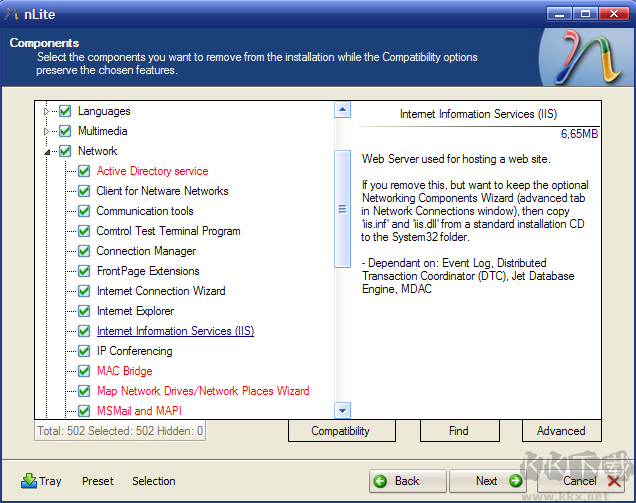Proceed with the Next button
636x503 pixels.
(488, 481)
